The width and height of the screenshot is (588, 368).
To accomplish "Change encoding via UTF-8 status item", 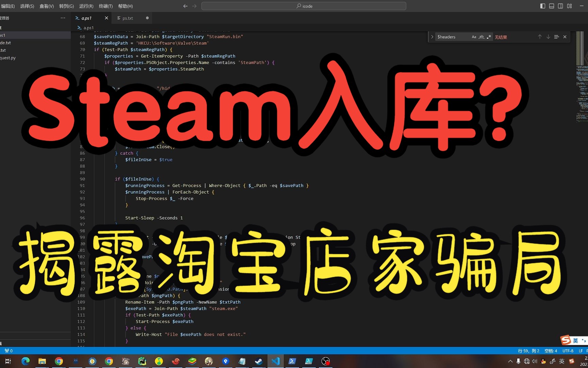I will pyautogui.click(x=568, y=351).
